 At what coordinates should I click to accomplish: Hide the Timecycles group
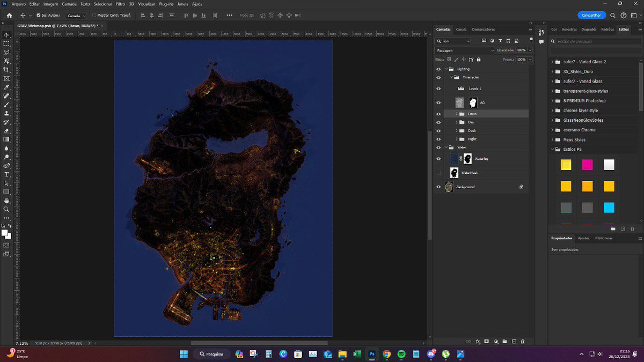point(438,77)
